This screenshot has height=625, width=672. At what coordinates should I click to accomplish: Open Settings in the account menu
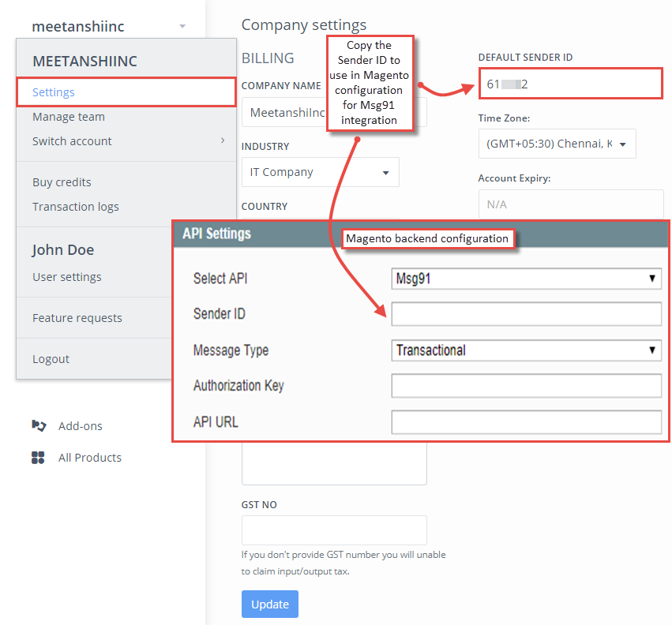click(126, 92)
